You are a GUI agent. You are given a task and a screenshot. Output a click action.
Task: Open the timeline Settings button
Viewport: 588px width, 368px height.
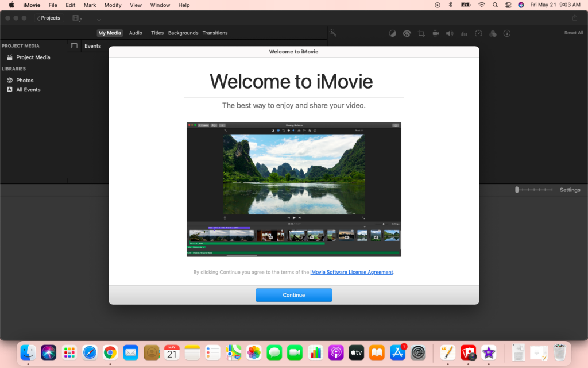[x=570, y=190]
